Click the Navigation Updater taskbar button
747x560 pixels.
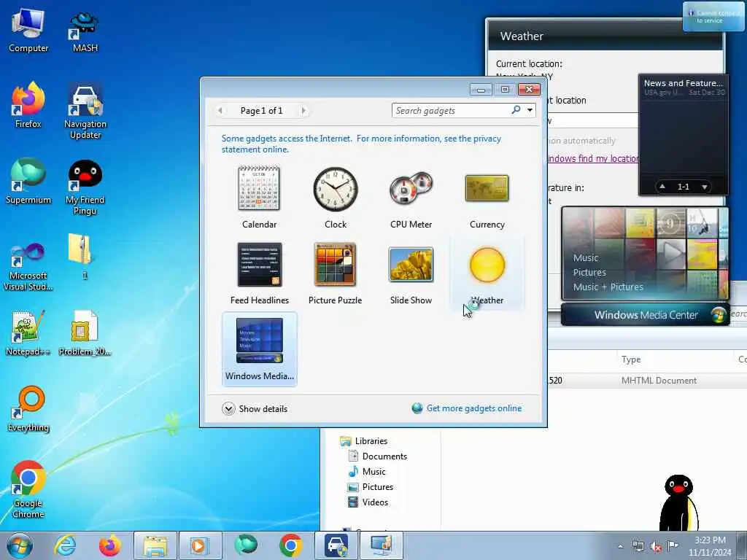click(x=336, y=545)
